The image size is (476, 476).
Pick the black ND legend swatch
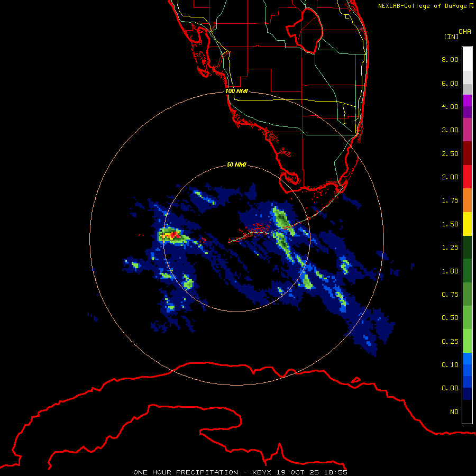click(467, 411)
